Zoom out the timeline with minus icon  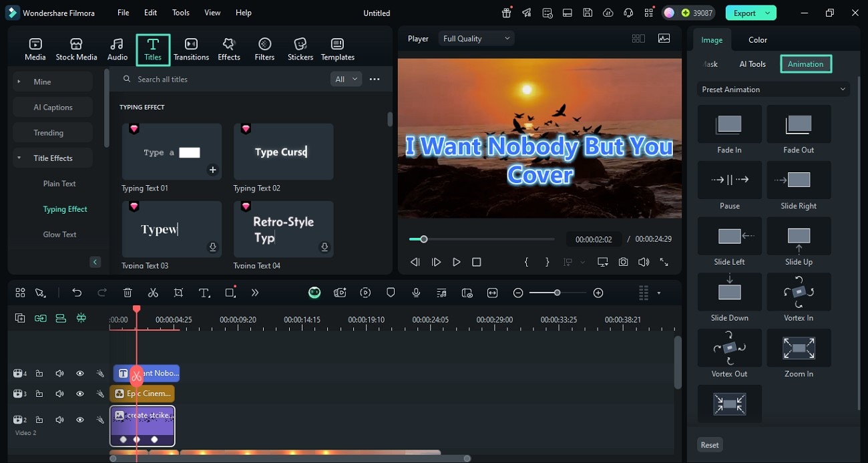pos(518,293)
